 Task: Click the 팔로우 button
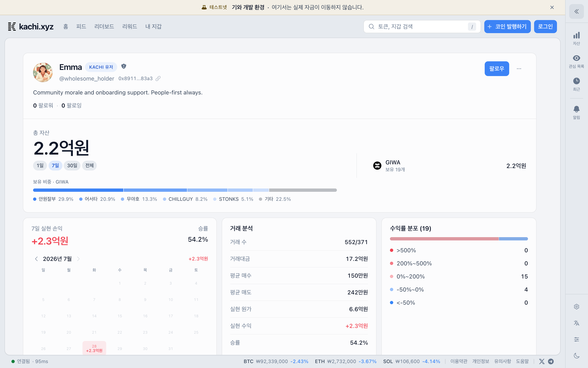tap(497, 69)
